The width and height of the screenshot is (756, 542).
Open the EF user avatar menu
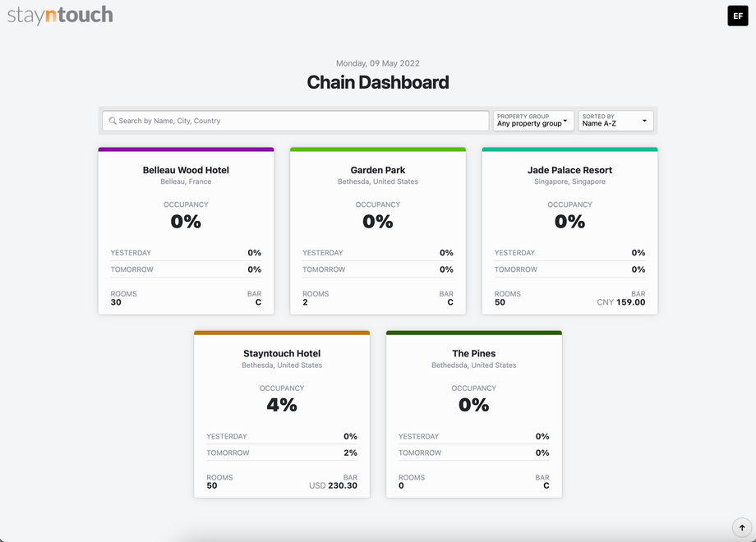(x=738, y=16)
